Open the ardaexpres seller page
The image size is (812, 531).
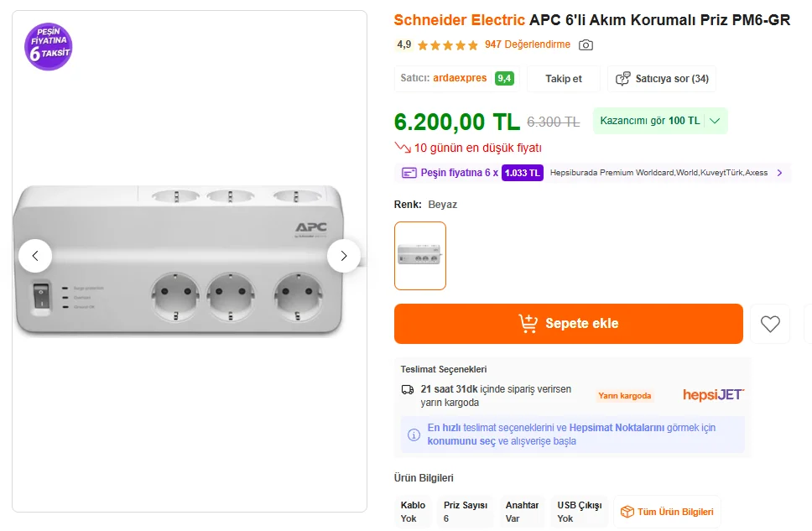point(460,78)
